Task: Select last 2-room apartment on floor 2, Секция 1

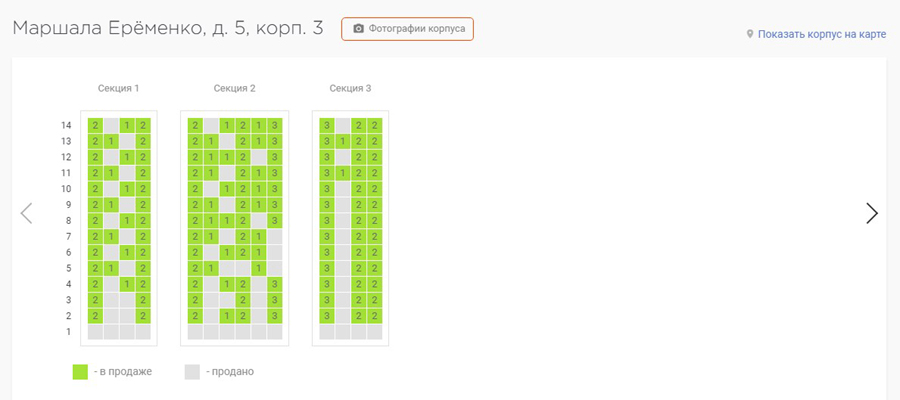Action: point(143,316)
